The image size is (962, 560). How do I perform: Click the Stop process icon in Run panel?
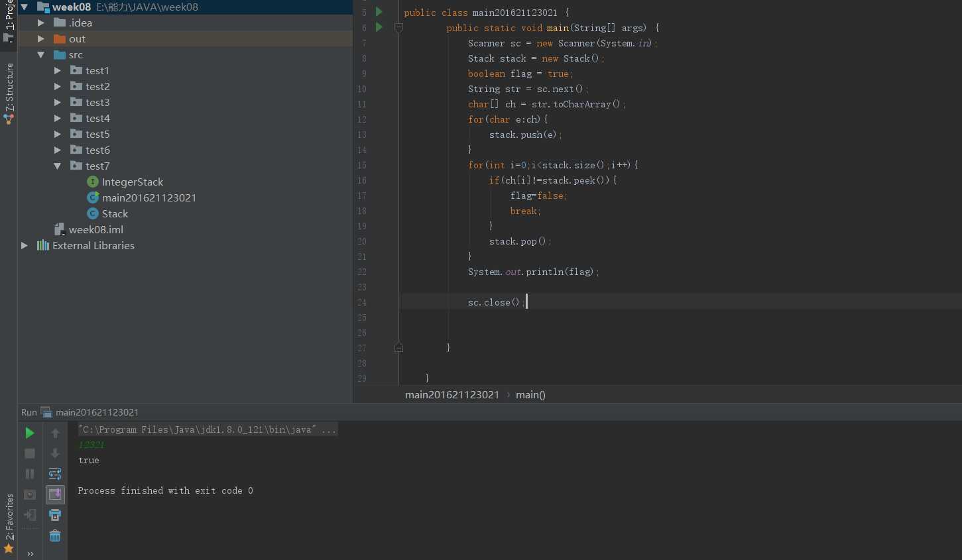coord(30,453)
